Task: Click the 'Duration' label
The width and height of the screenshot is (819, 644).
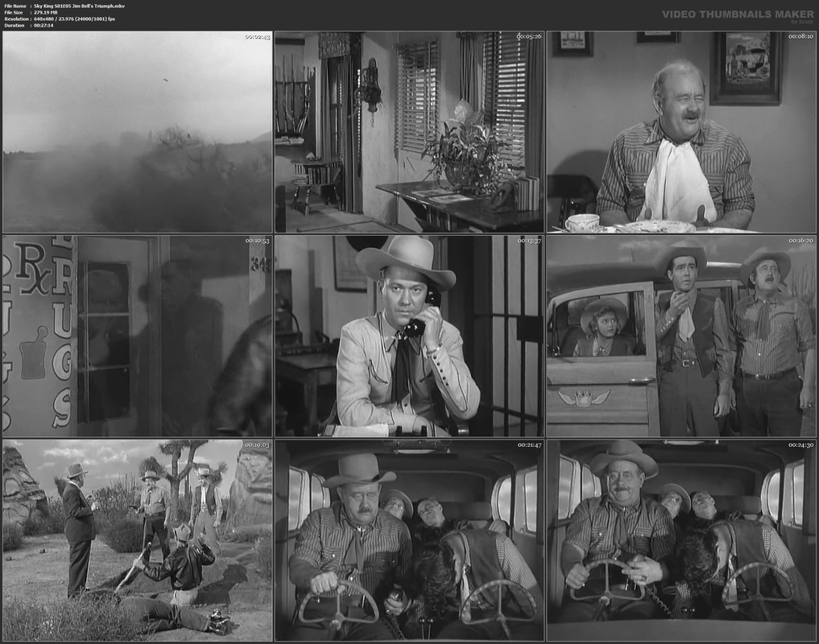Action: [14, 25]
